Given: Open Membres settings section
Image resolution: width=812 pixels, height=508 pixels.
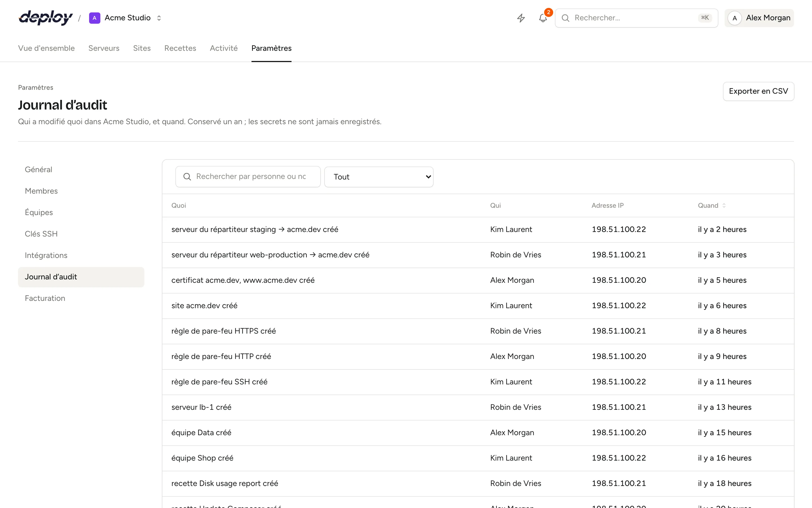Looking at the screenshot, I should (x=81, y=191).
